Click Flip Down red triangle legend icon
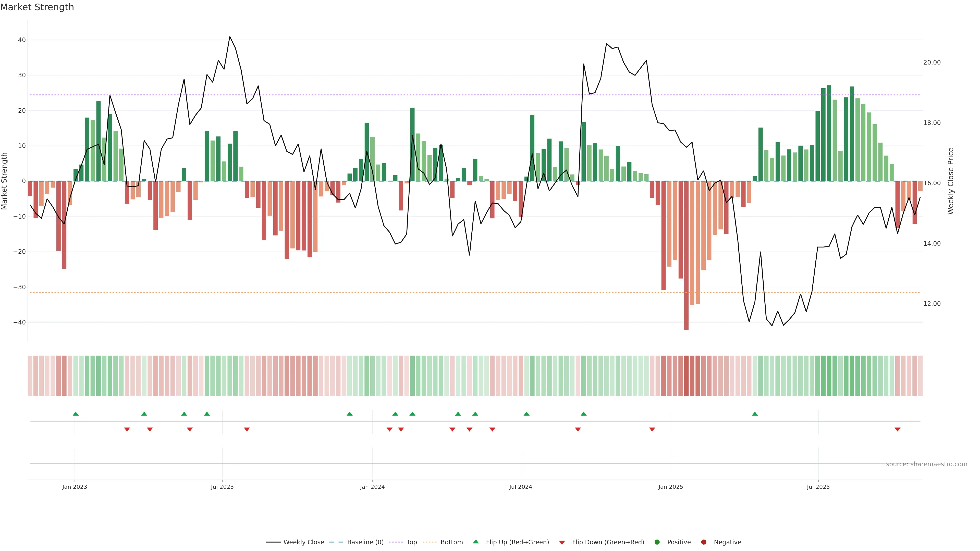Viewport: 980px width, 551px height. point(562,543)
